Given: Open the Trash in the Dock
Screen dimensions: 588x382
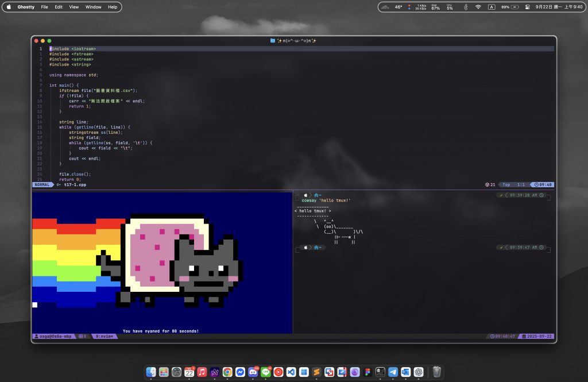Looking at the screenshot, I should (436, 372).
